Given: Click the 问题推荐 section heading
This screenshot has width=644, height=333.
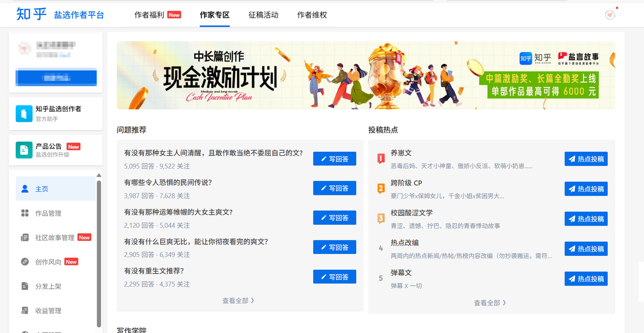Looking at the screenshot, I should (x=131, y=129).
